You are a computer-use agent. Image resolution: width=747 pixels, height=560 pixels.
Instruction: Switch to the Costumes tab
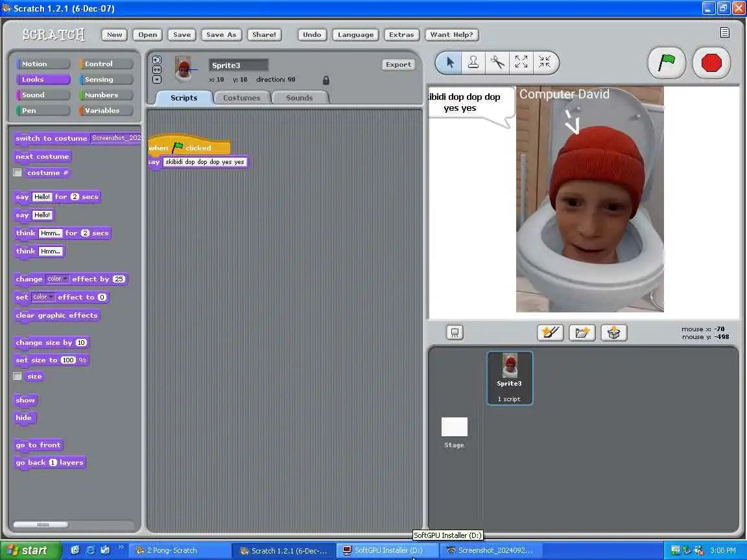[x=241, y=98]
